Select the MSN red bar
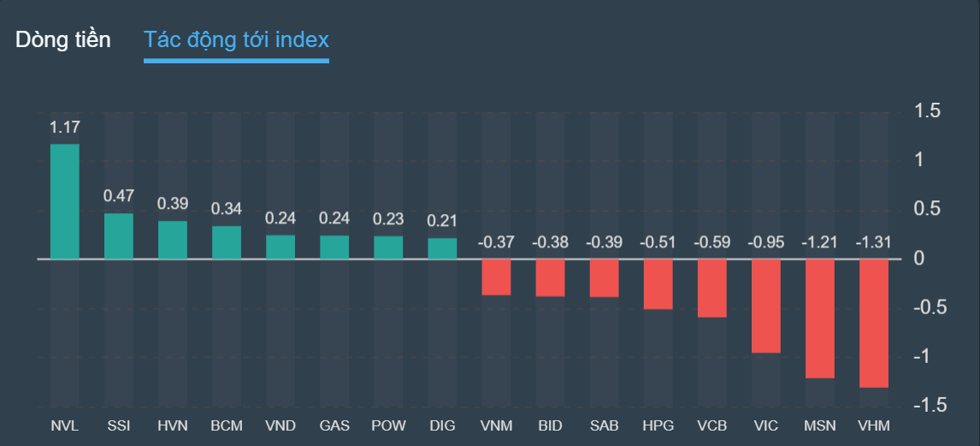The width and height of the screenshot is (980, 446). click(820, 318)
